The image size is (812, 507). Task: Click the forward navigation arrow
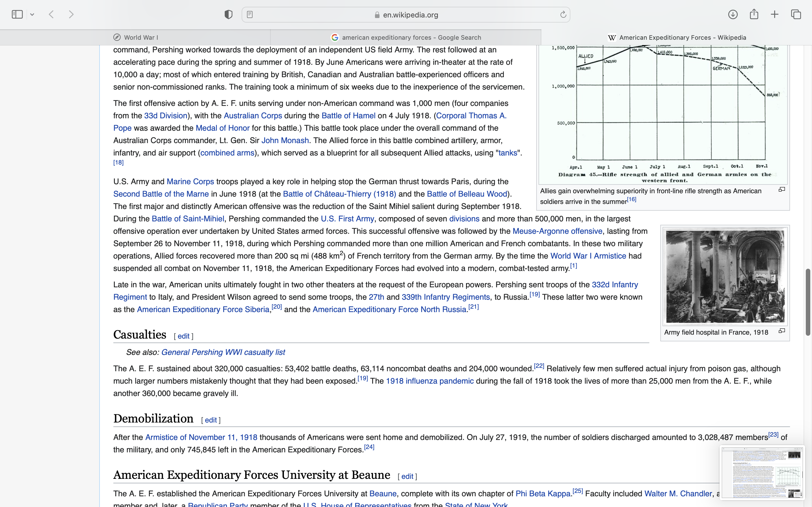pos(71,14)
